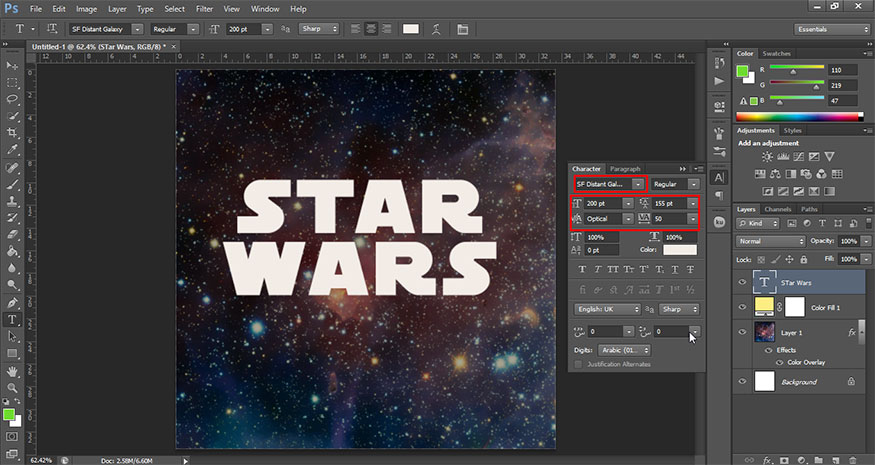Select the Hand tool
The image size is (875, 465).
12,371
